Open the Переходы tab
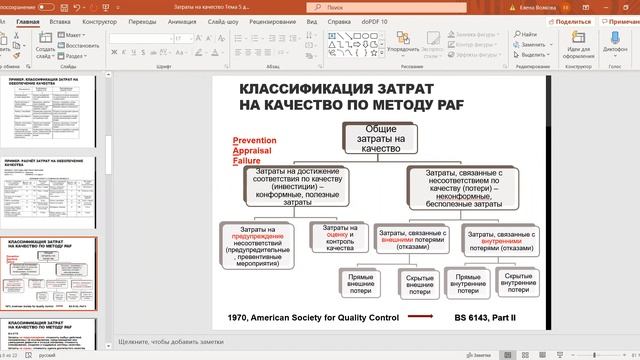Viewport: 640px width, 360px height. tap(142, 22)
